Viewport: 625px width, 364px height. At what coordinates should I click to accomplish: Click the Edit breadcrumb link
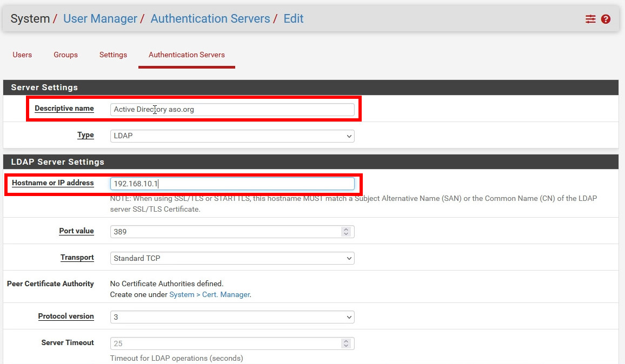click(x=293, y=18)
